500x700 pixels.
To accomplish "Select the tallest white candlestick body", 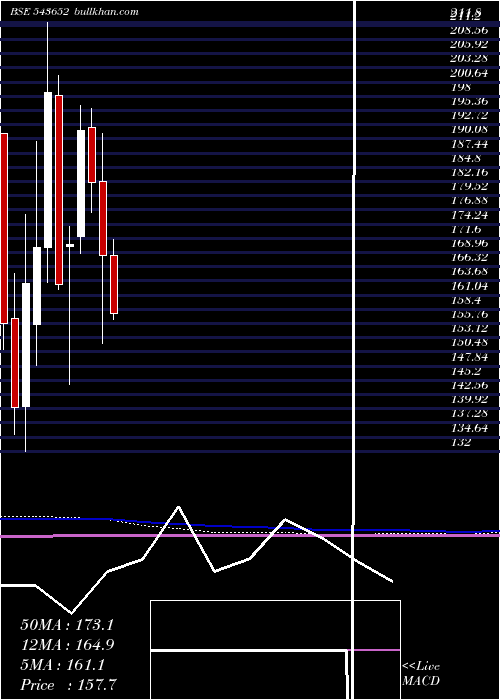I will click(47, 170).
